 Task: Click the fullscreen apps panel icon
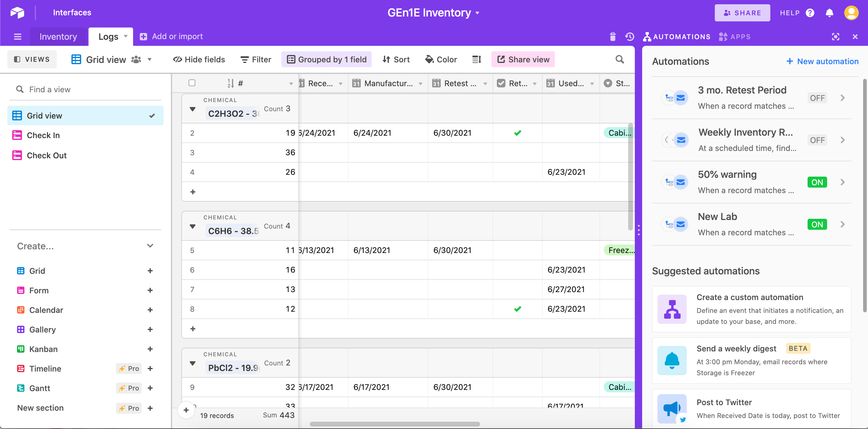(x=835, y=36)
